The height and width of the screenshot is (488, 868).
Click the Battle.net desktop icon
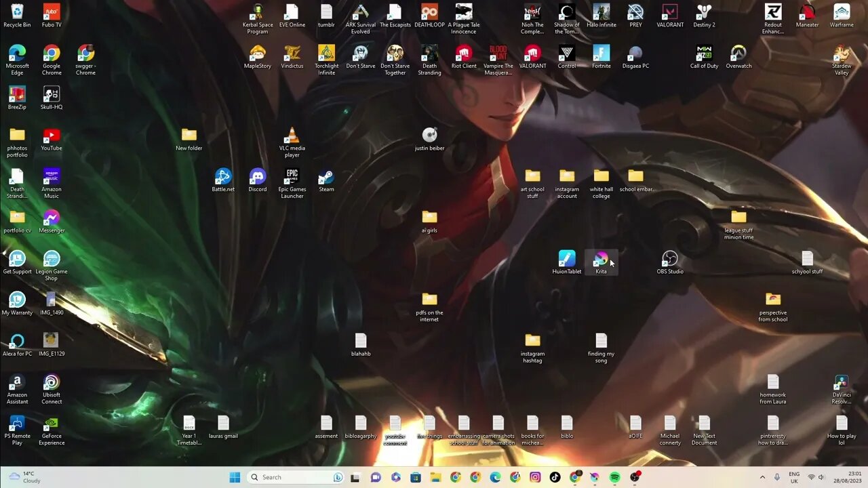coord(223,180)
